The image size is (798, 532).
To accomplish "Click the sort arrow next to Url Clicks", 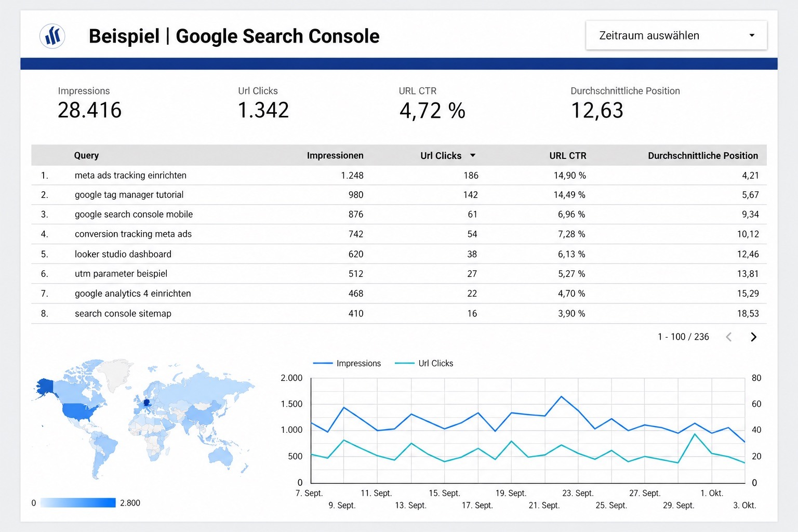I will 473,155.
